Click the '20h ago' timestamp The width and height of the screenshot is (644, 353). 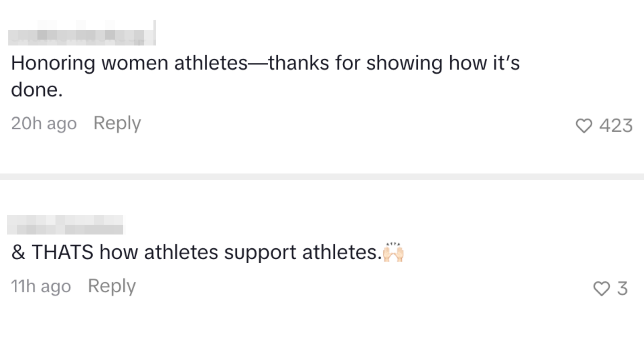[44, 123]
